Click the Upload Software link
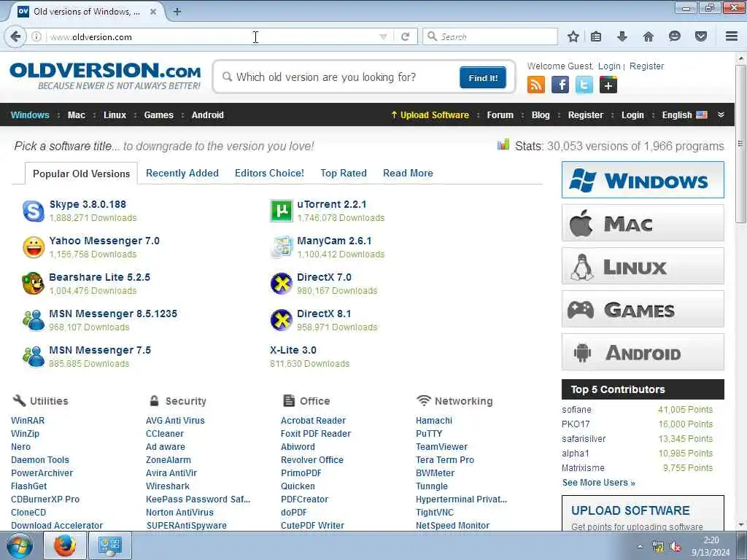Viewport: 747px width, 560px height. coord(430,114)
